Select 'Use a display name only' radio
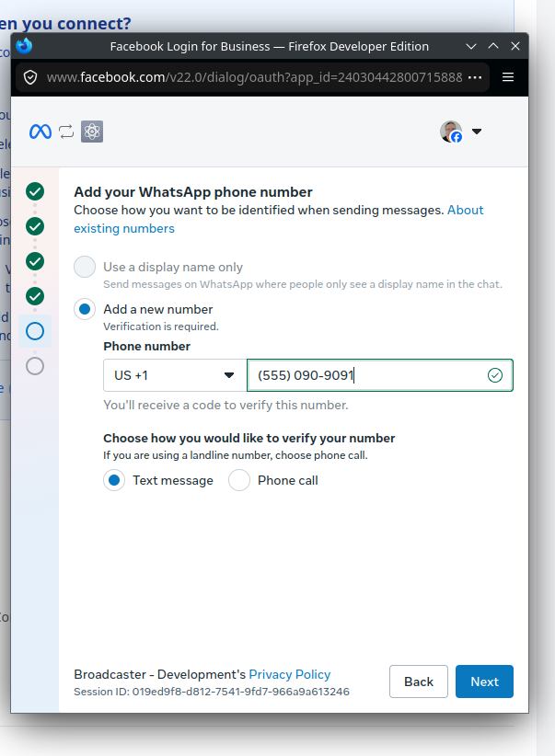This screenshot has height=756, width=555. point(85,267)
